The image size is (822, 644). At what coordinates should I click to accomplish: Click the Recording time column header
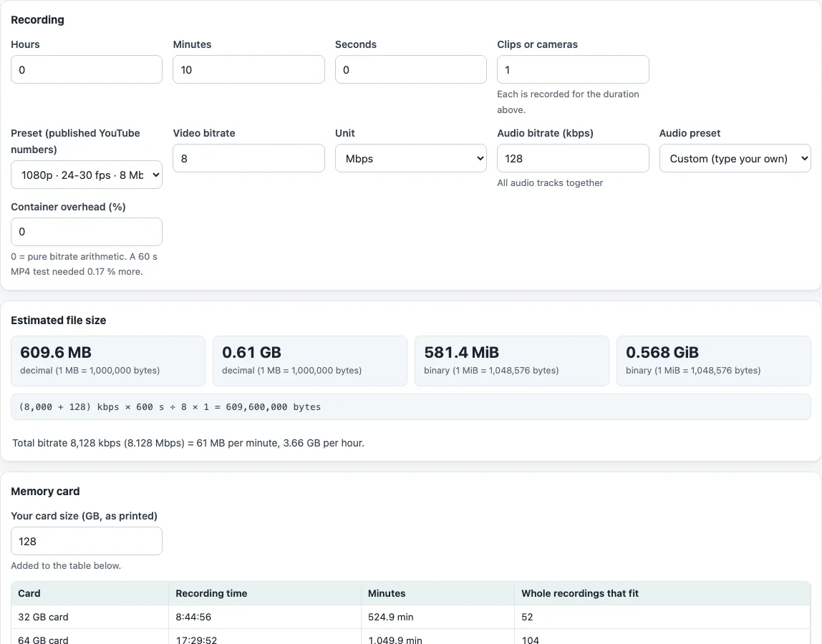tap(265, 594)
